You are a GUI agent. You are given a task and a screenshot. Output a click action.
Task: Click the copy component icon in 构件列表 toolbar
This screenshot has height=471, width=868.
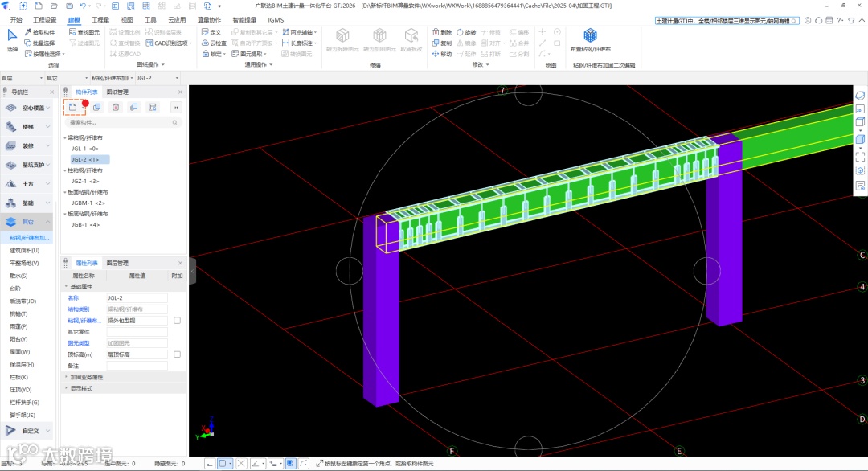(97, 108)
